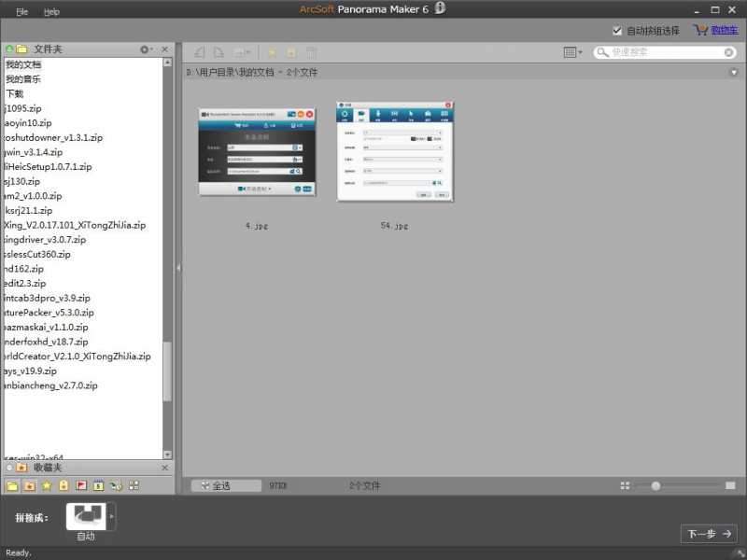This screenshot has width=747, height=560.
Task: Select the rotate left icon in the toolbar
Action: 198,51
